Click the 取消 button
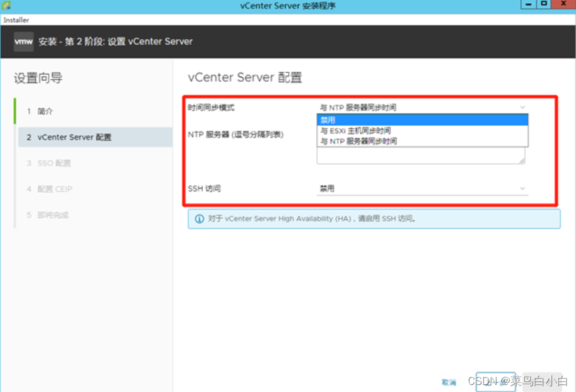Viewport: 576px width, 392px height. 449,383
